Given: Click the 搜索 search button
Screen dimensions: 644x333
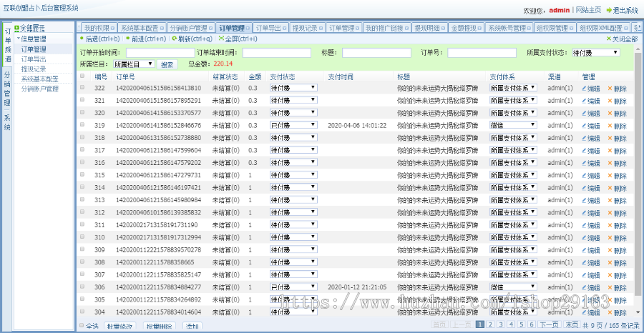Looking at the screenshot, I should 167,64.
